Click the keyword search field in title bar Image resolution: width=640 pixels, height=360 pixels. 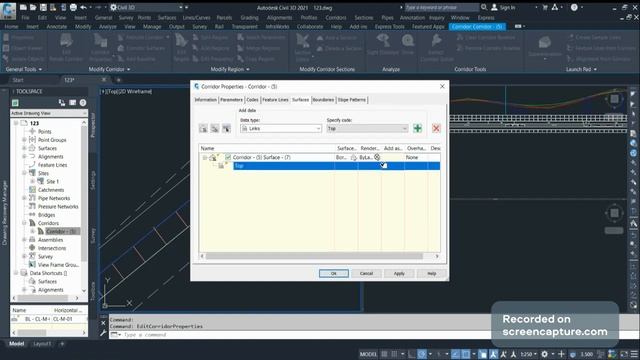click(x=442, y=7)
